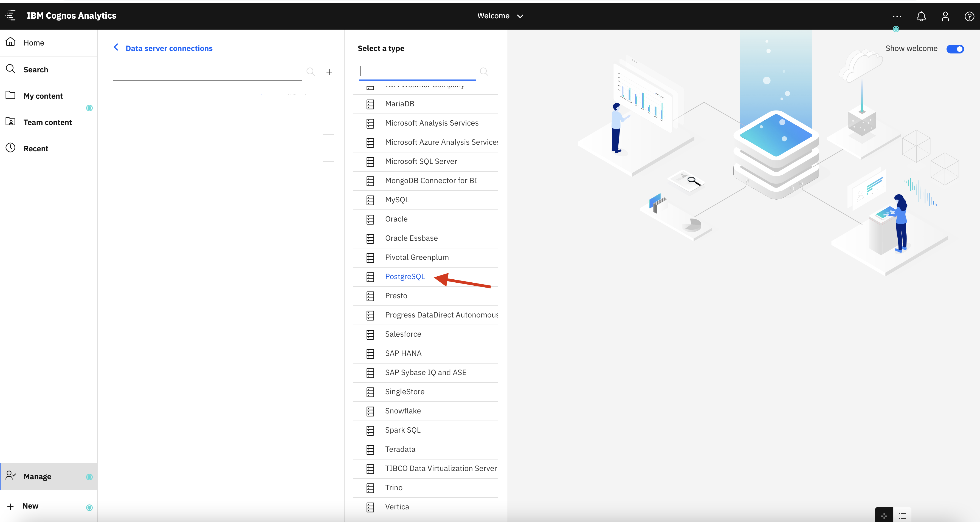Open the help question mark icon

tap(969, 16)
